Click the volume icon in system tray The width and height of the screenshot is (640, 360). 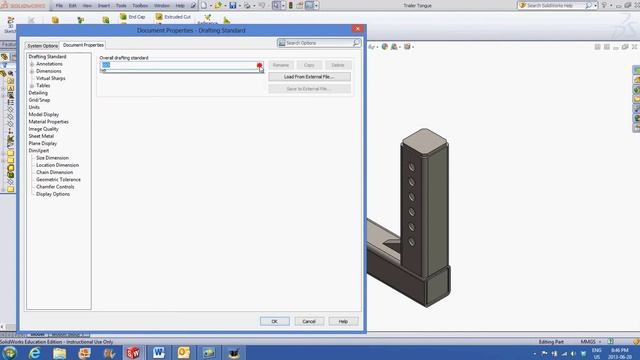point(573,353)
